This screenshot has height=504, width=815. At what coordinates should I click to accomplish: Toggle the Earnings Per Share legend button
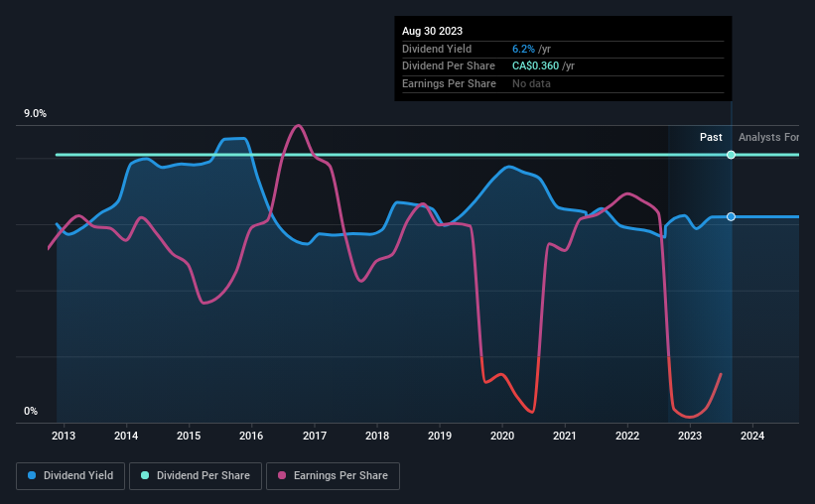click(333, 476)
